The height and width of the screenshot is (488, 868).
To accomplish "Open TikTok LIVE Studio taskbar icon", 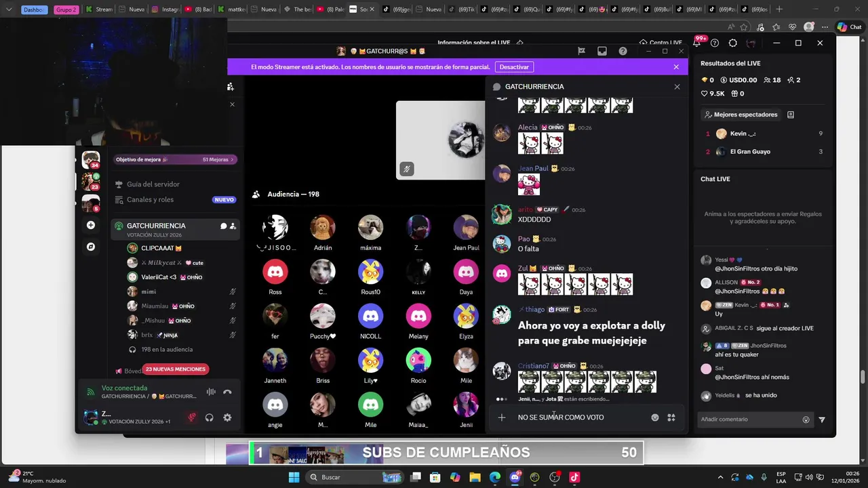I will 574,477.
